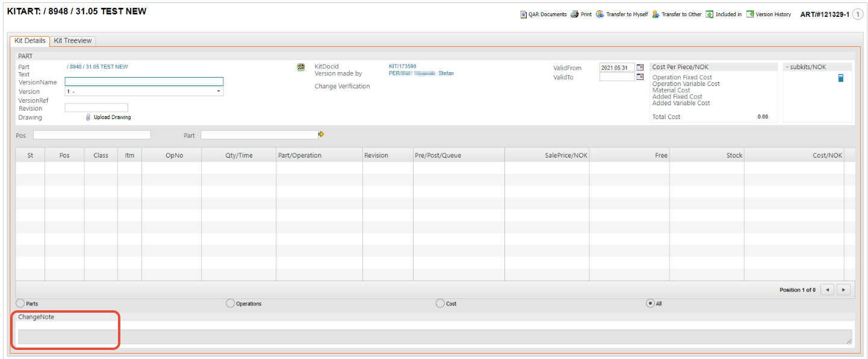This screenshot has width=868, height=359.
Task: Go to previous position page arrow
Action: point(828,290)
